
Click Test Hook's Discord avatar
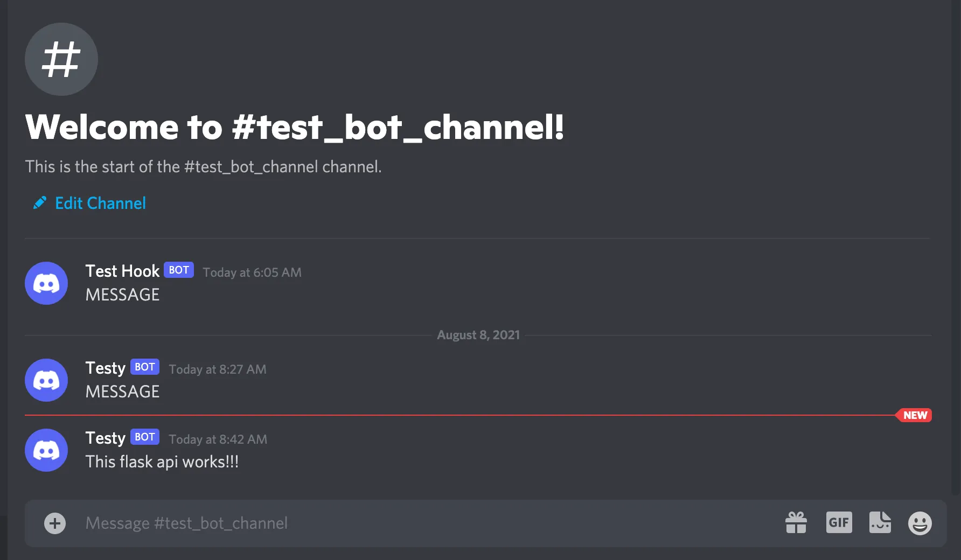(x=46, y=283)
